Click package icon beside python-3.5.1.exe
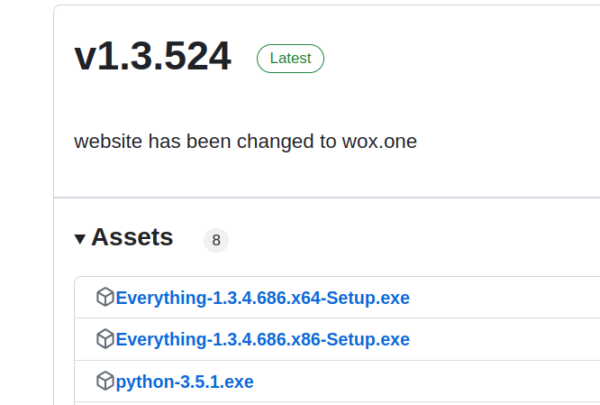600x405 pixels. 105,381
